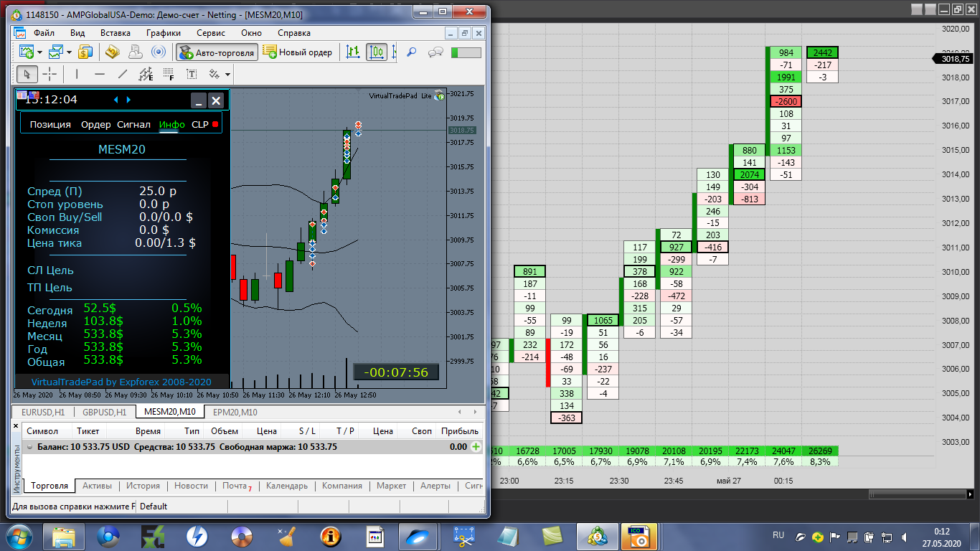980x551 pixels.
Task: Click the left arrow in VirtualTradePad header
Action: (x=116, y=100)
